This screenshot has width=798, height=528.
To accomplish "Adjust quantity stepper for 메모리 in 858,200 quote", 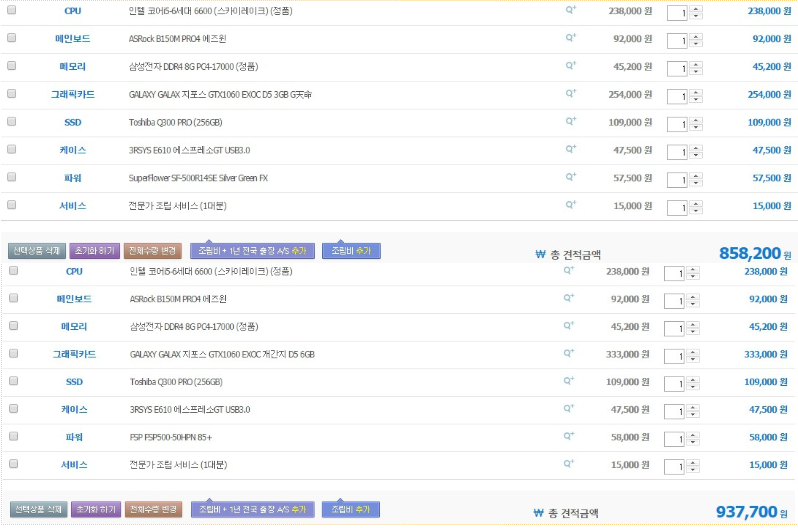I will click(x=696, y=68).
